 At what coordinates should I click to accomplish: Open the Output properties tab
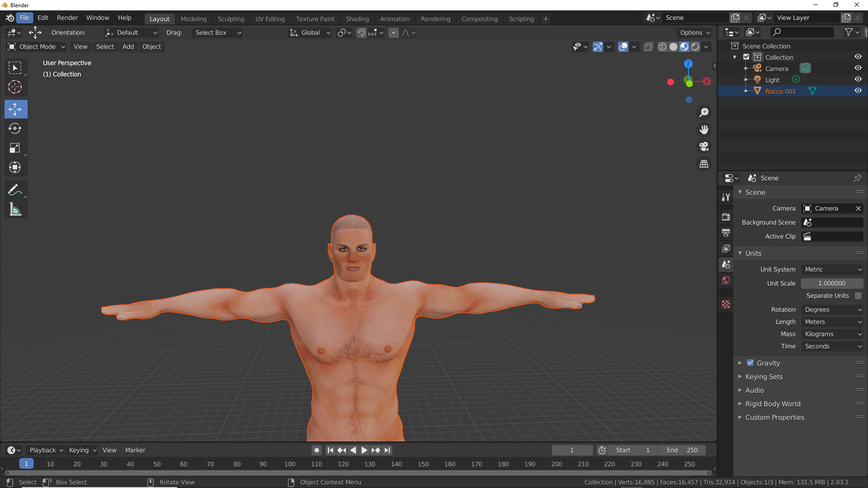(726, 233)
